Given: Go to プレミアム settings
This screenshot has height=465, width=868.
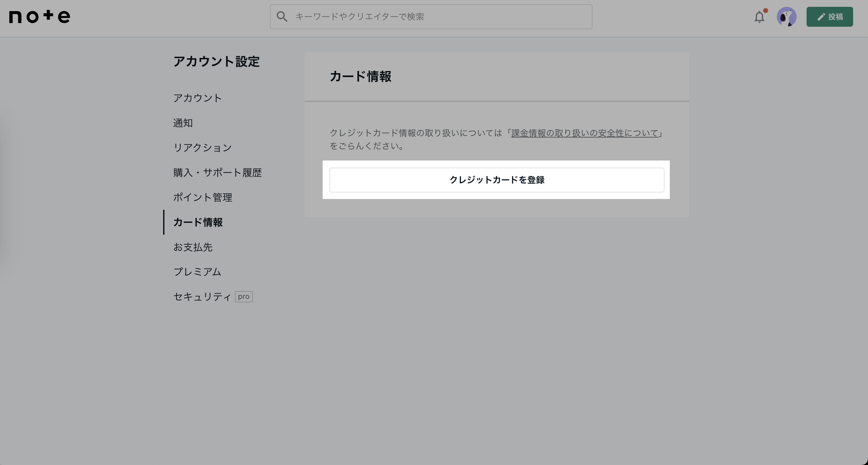Looking at the screenshot, I should point(197,272).
